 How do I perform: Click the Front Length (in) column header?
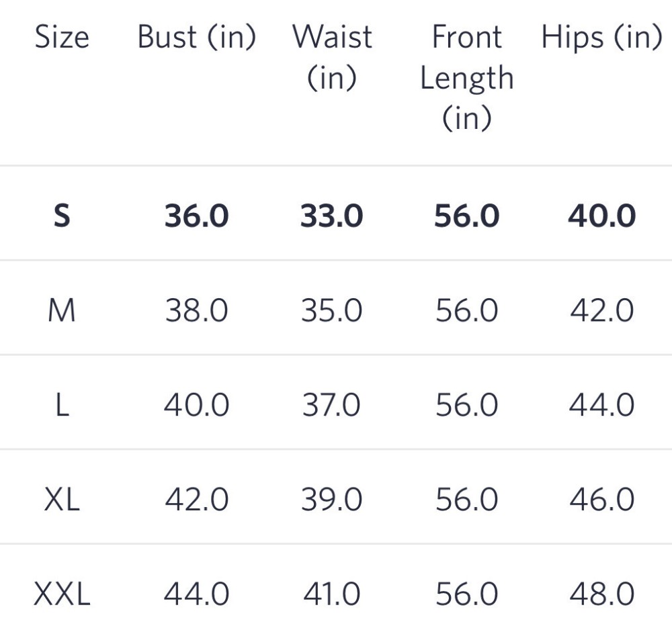tap(466, 77)
